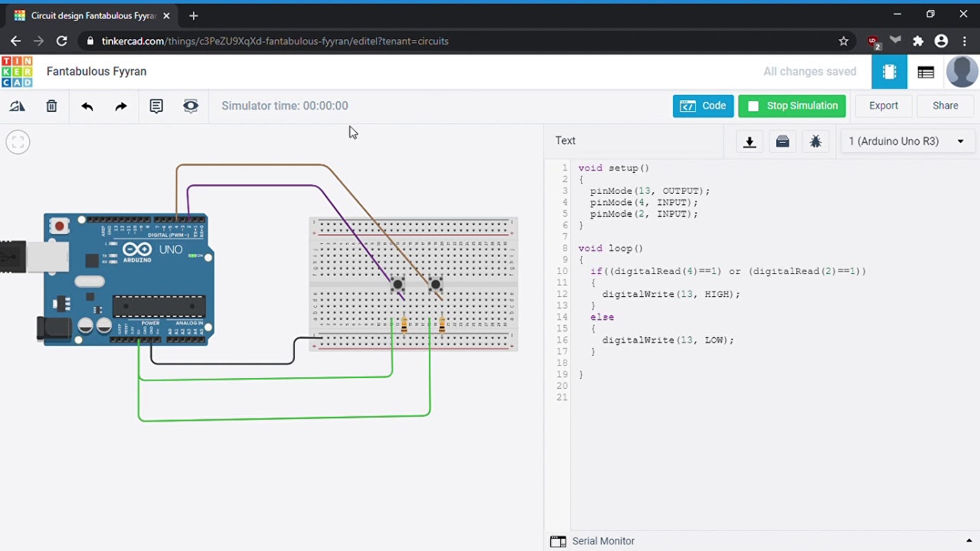Image resolution: width=980 pixels, height=551 pixels.
Task: Redo the last action
Action: (x=121, y=106)
